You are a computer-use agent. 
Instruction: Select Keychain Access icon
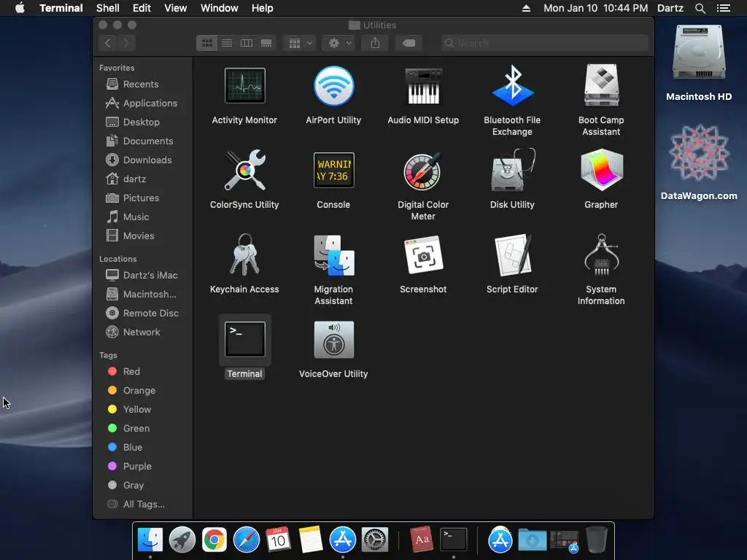tap(244, 254)
